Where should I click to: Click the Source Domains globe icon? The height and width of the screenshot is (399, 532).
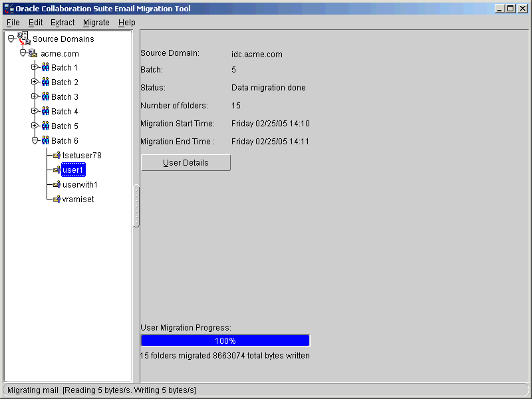pyautogui.click(x=24, y=39)
